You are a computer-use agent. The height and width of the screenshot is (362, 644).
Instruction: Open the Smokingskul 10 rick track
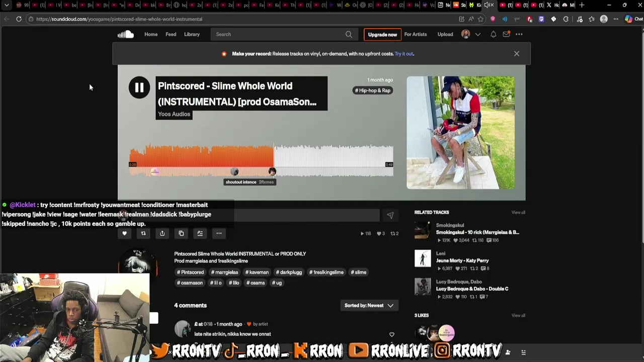tap(477, 233)
